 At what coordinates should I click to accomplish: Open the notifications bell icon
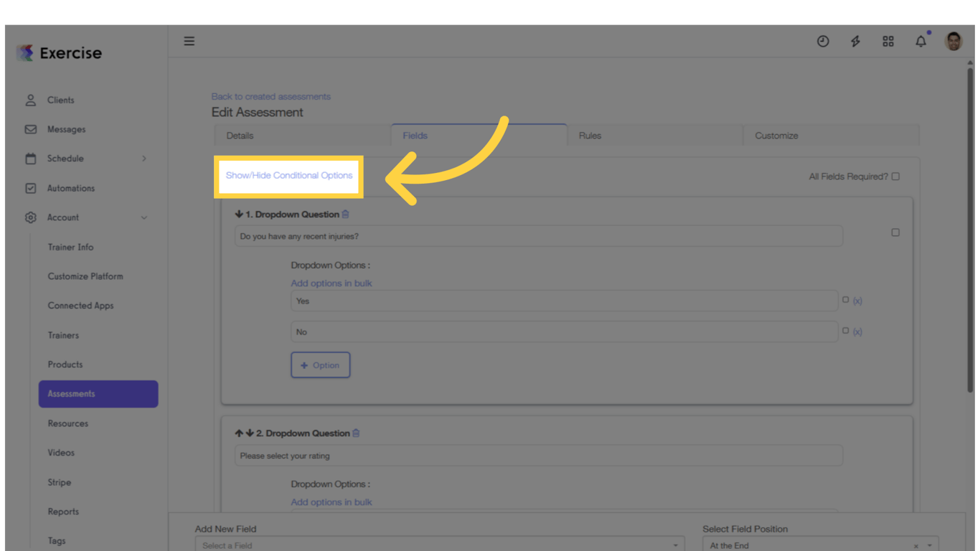[x=920, y=41]
